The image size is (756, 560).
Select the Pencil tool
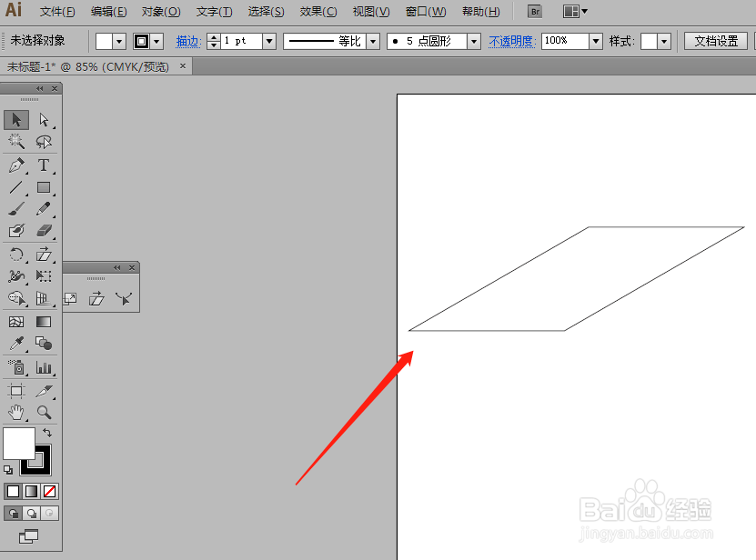(44, 209)
